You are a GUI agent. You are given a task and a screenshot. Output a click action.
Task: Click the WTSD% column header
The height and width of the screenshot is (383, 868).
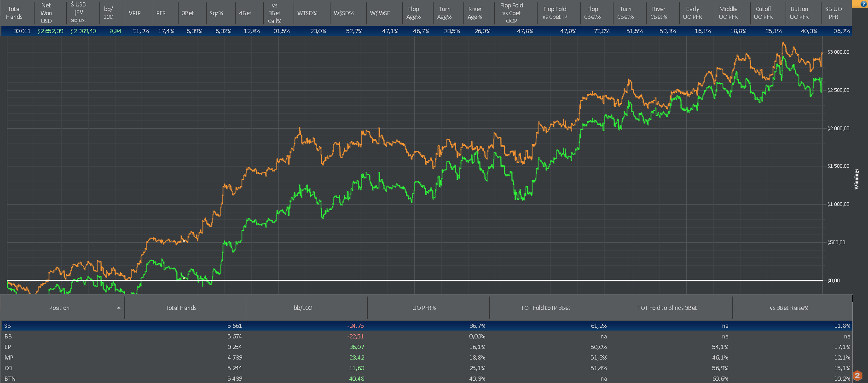(307, 13)
